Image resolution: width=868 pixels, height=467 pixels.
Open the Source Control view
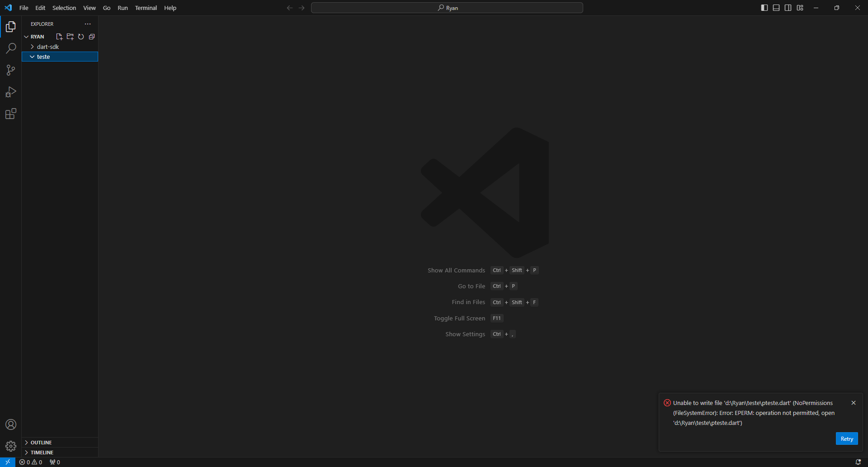(x=11, y=70)
